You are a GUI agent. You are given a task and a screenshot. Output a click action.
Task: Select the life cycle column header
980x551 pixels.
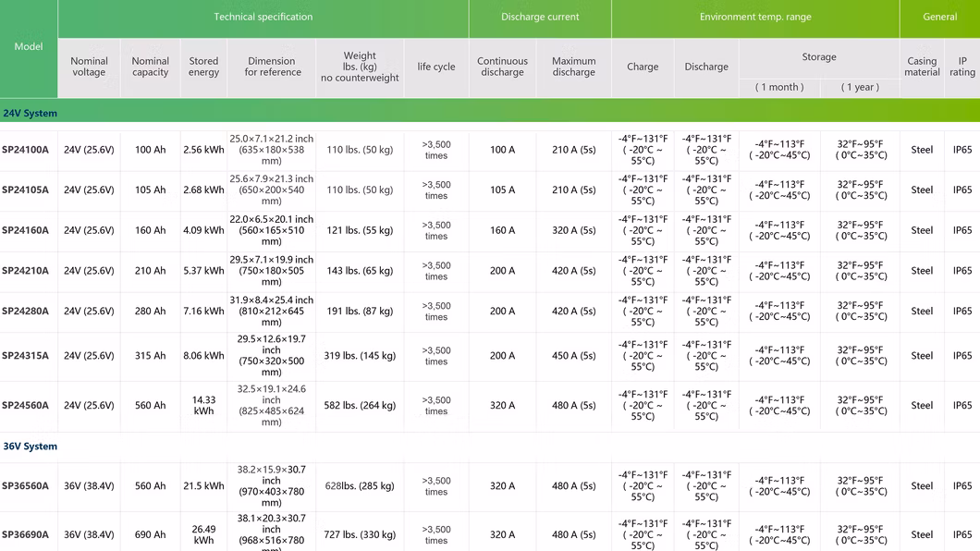point(436,67)
